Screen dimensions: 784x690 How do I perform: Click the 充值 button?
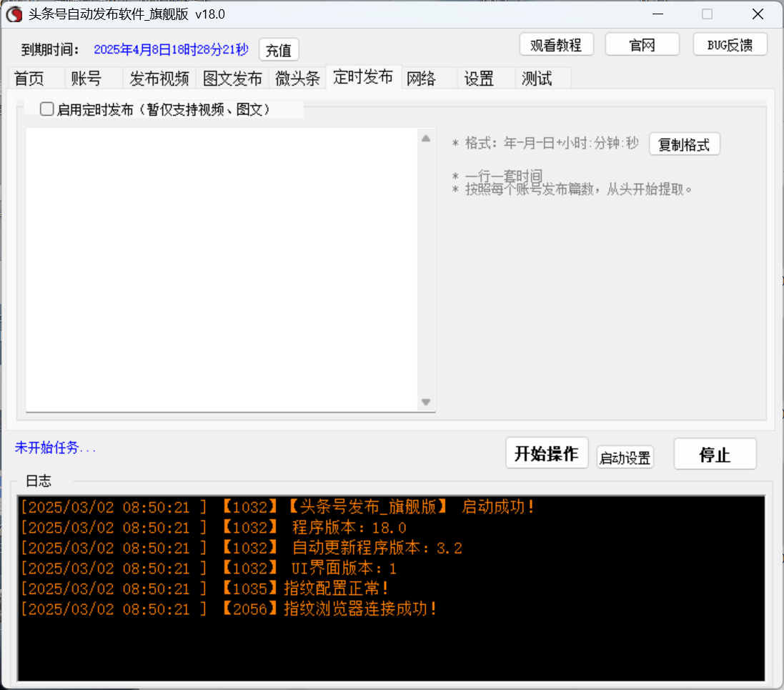tap(279, 50)
